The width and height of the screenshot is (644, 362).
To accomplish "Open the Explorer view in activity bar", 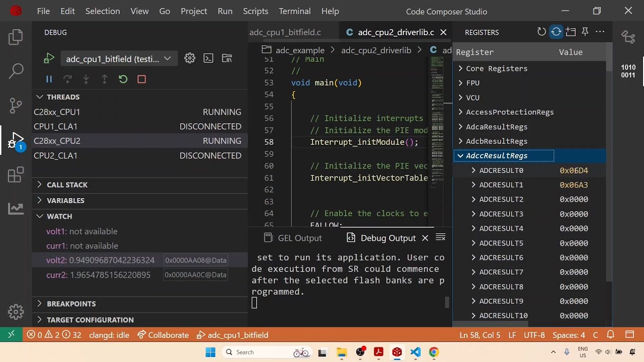I will [x=16, y=37].
